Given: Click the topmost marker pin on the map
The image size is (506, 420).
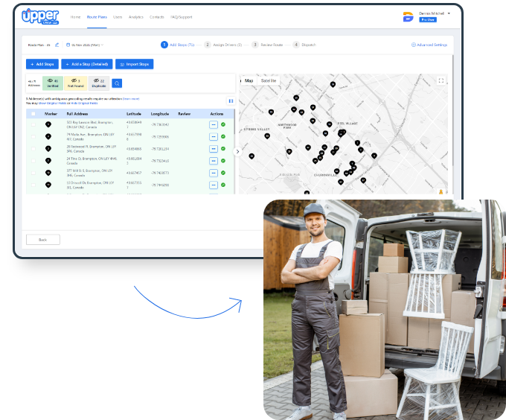Looking at the screenshot, I should coord(333,85).
